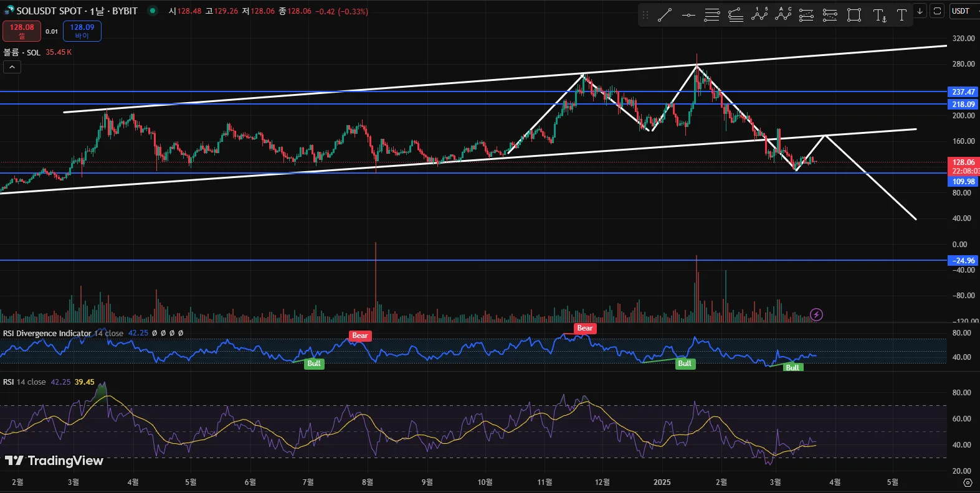Viewport: 980px width, 493px height.
Task: Click the -24.96 price line label
Action: point(963,261)
